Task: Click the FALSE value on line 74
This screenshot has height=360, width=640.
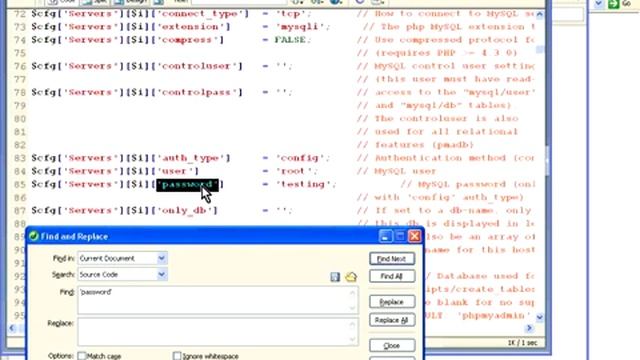Action: [290, 40]
